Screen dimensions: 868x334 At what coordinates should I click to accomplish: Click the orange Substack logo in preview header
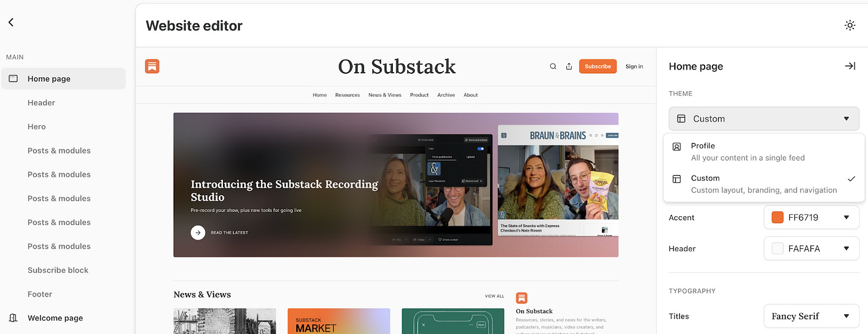point(152,66)
